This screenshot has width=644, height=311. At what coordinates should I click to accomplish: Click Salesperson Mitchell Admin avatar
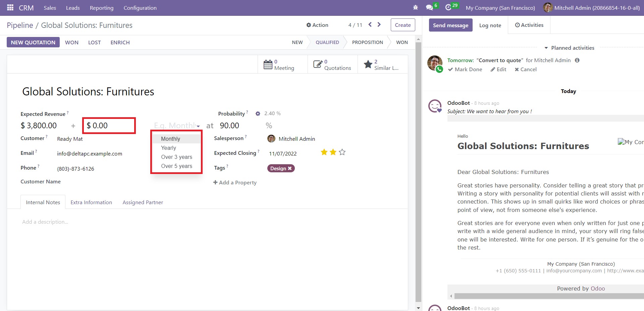(271, 138)
